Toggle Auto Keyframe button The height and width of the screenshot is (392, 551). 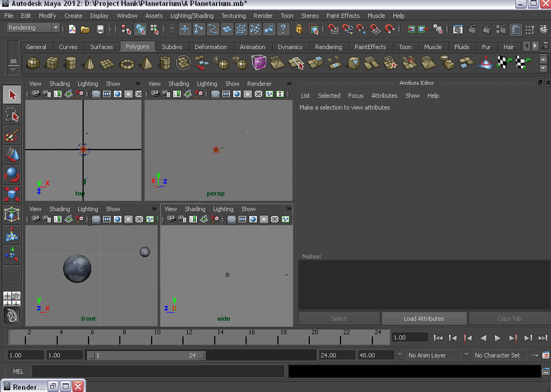pos(534,355)
